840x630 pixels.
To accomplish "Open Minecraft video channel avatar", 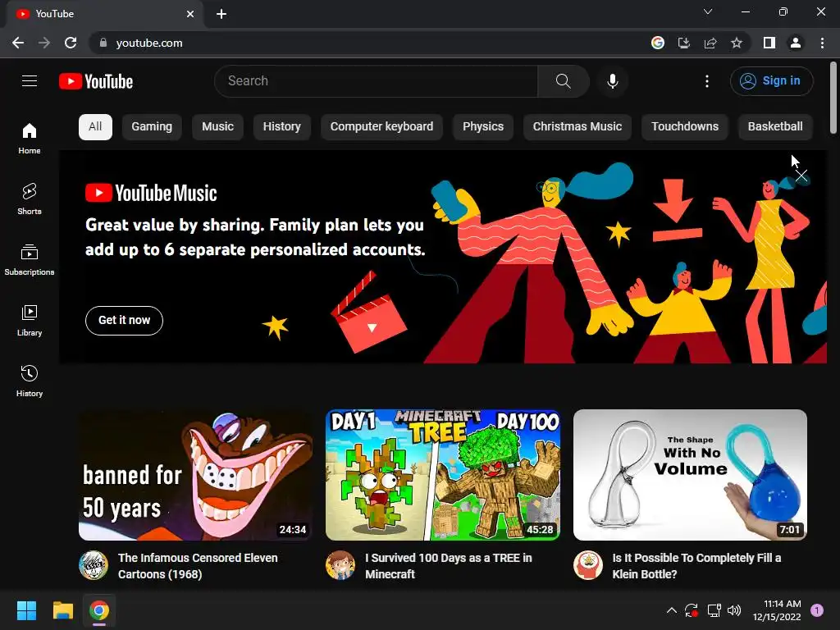I will click(340, 565).
